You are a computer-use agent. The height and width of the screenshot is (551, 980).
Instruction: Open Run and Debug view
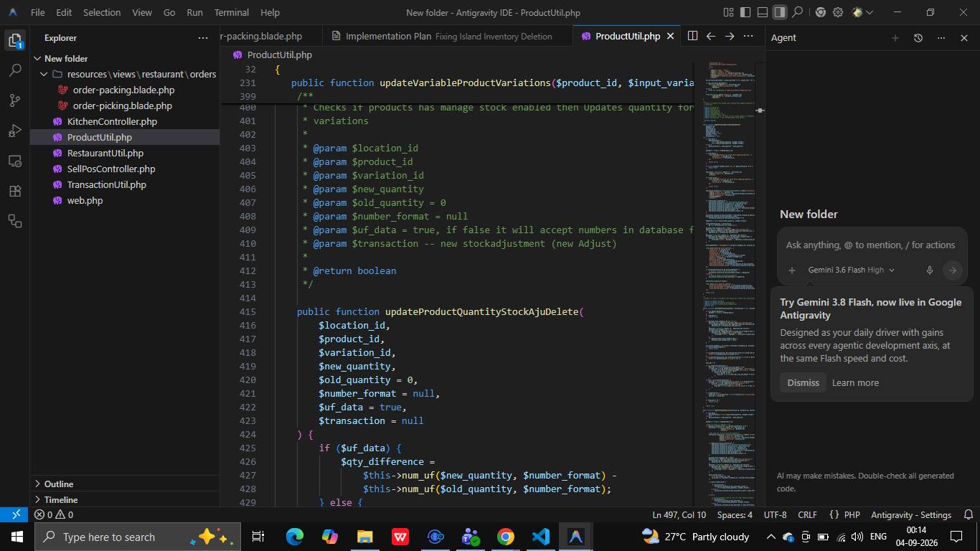coord(15,131)
